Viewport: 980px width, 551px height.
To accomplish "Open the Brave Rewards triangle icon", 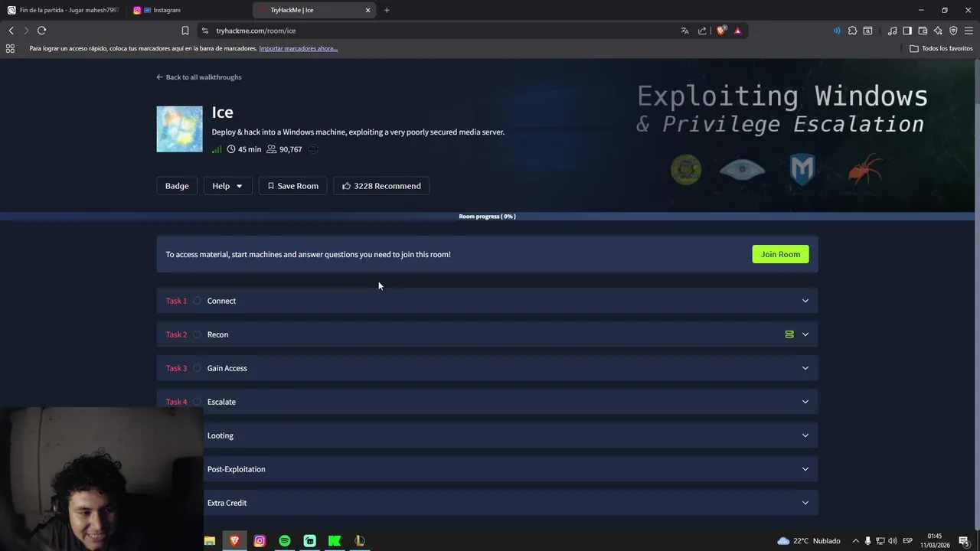I will point(737,31).
